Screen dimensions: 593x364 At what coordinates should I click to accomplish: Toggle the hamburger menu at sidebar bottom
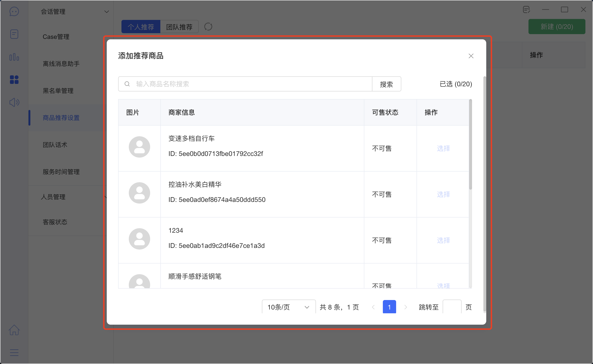[x=14, y=353]
